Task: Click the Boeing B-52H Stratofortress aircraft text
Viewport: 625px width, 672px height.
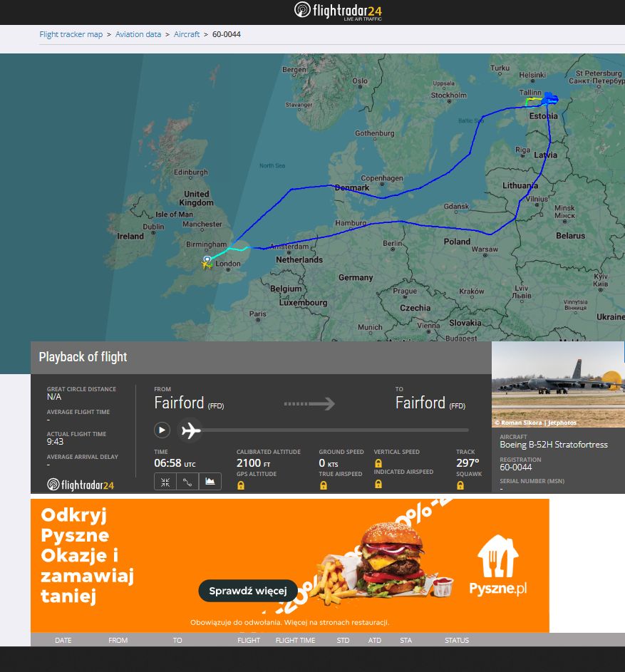Action: point(554,445)
